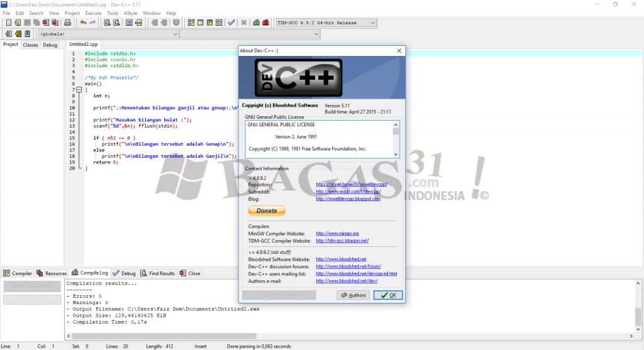Click the Authors button
This screenshot has height=350, width=644.
(x=353, y=295)
